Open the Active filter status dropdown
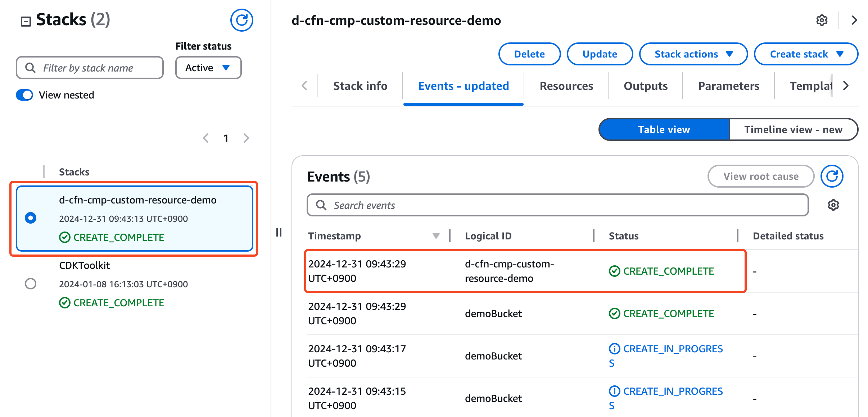The width and height of the screenshot is (868, 417). 208,68
